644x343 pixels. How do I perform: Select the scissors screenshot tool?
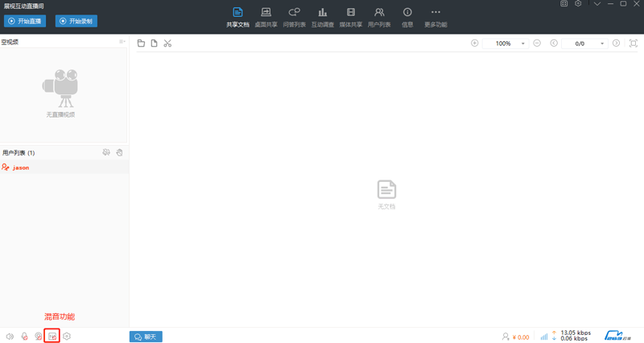point(167,43)
